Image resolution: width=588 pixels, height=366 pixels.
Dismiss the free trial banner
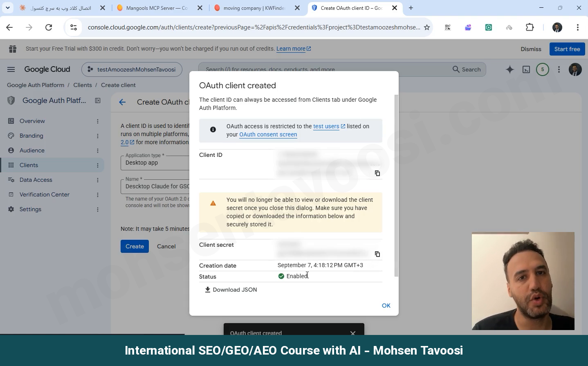[531, 49]
